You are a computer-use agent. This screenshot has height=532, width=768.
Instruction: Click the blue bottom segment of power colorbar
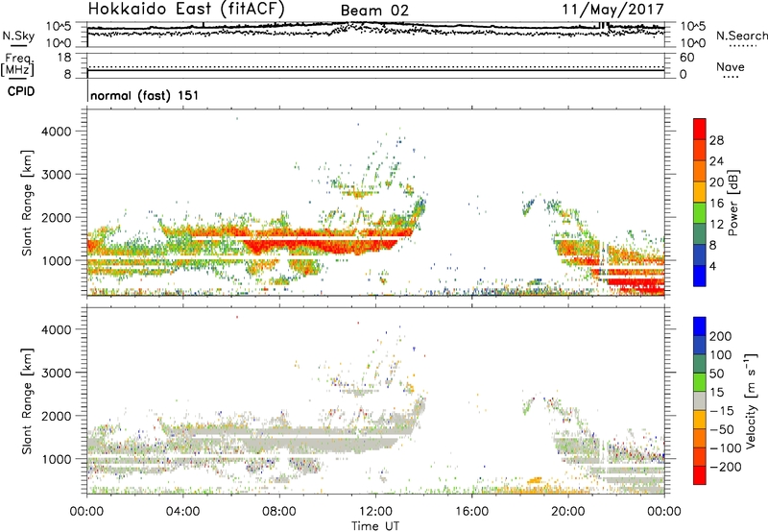click(700, 276)
